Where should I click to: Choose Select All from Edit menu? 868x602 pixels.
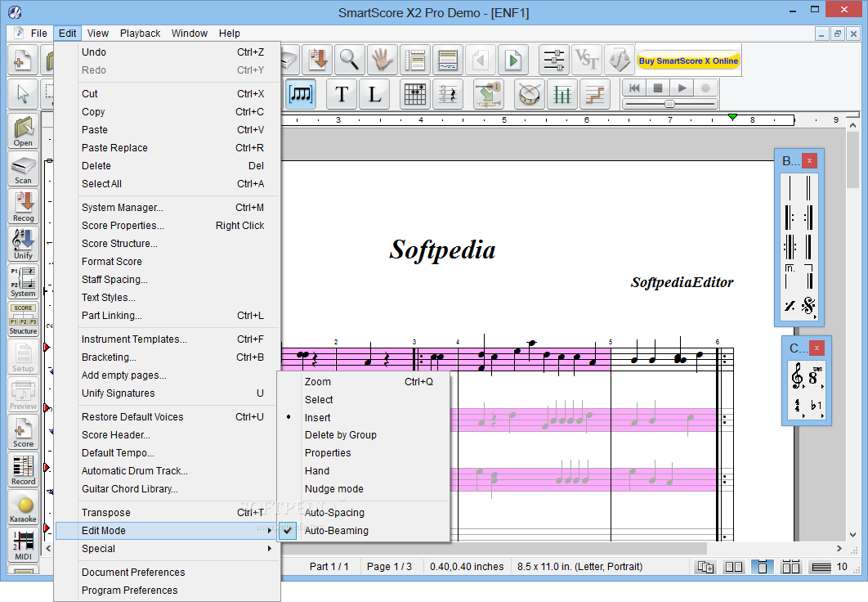point(167,184)
